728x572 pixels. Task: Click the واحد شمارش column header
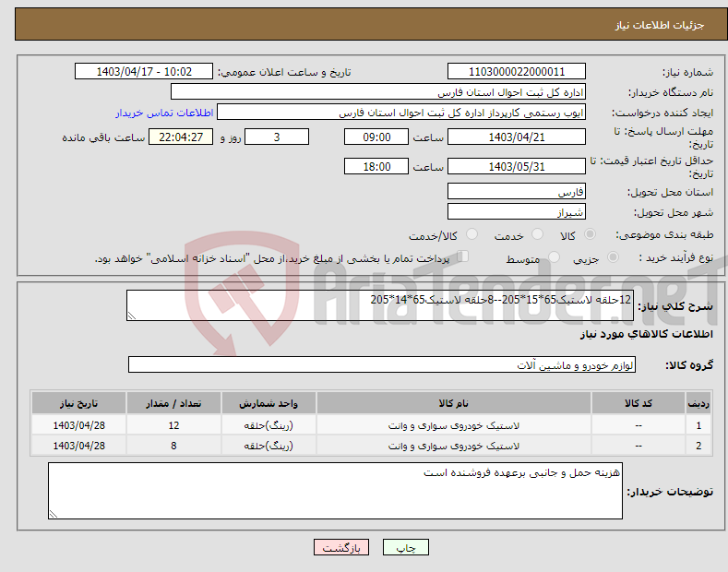point(269,403)
